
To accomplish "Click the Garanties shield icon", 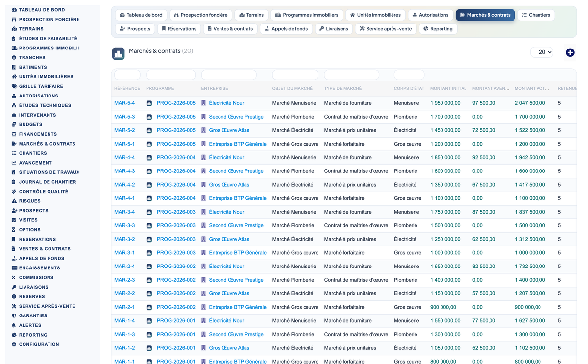I will click(14, 315).
